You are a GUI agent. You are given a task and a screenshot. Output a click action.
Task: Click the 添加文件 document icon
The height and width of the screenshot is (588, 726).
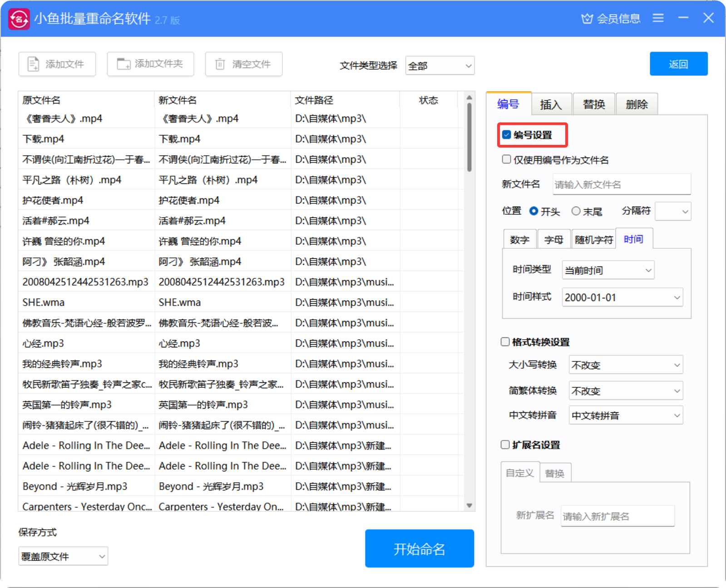pyautogui.click(x=34, y=64)
